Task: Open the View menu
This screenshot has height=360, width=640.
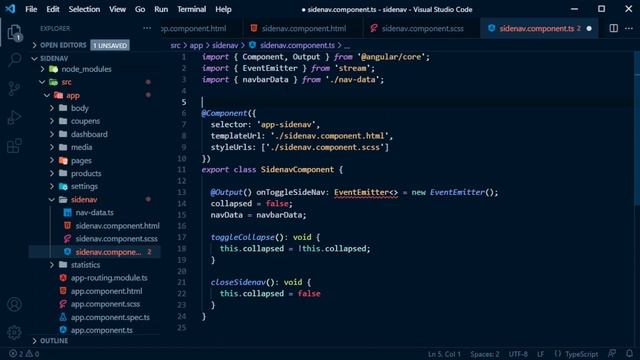Action: pyautogui.click(x=117, y=9)
